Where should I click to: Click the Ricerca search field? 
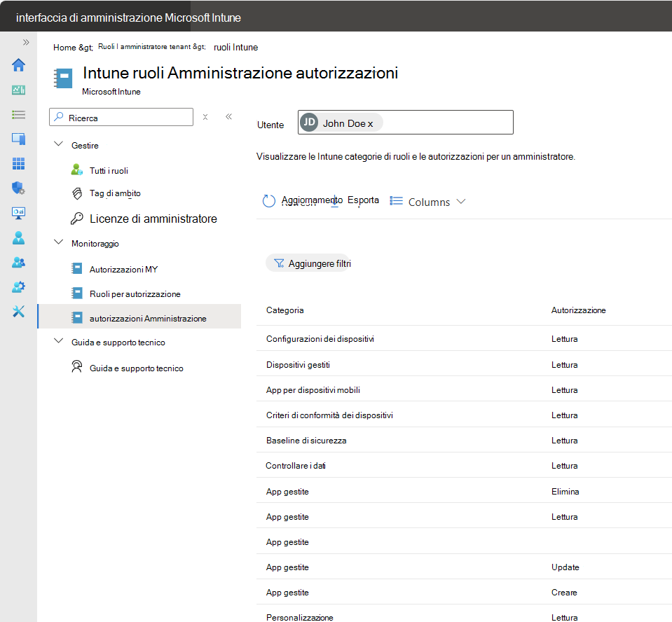121,117
